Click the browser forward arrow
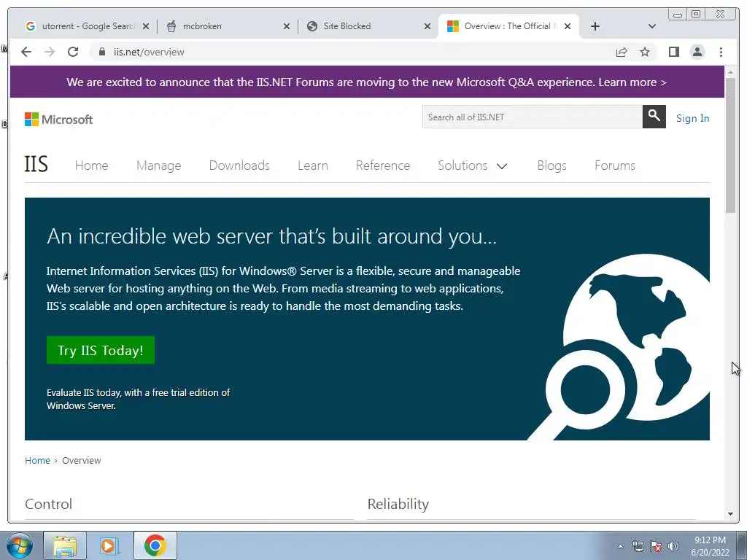Image resolution: width=747 pixels, height=560 pixels. [x=50, y=52]
